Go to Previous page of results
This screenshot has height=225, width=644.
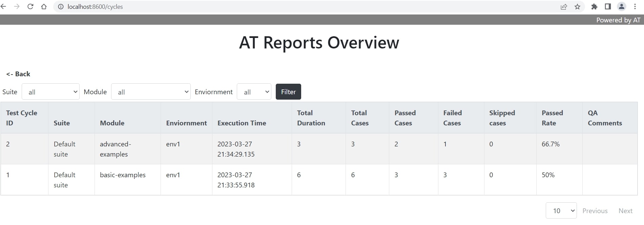(595, 211)
